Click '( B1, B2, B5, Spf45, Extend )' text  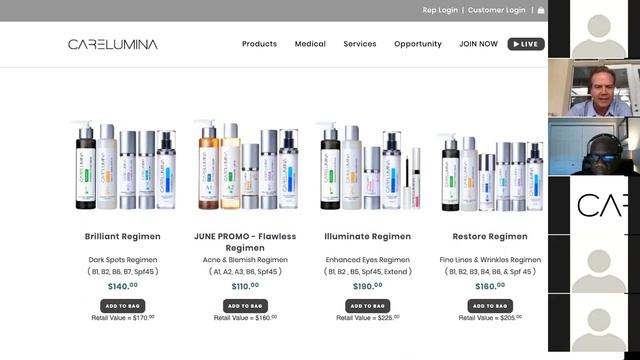[x=367, y=271]
